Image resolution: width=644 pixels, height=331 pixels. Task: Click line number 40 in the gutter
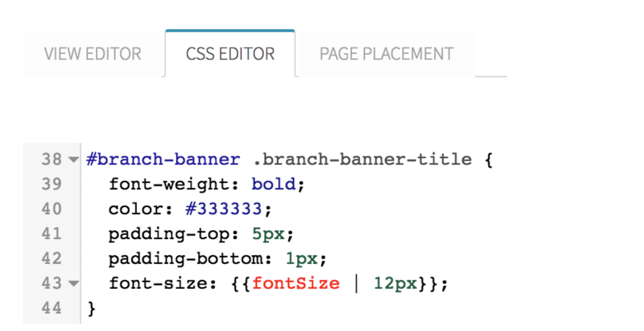52,209
